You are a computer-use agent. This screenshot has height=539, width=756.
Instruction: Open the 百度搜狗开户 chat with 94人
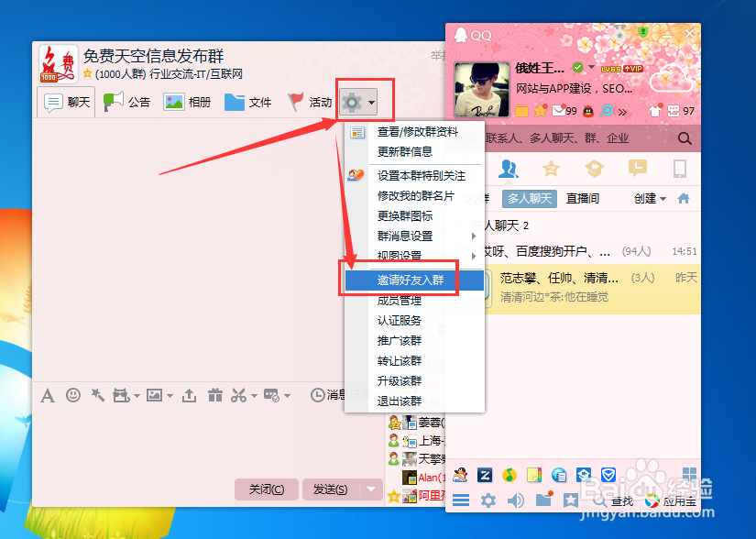coord(573,251)
